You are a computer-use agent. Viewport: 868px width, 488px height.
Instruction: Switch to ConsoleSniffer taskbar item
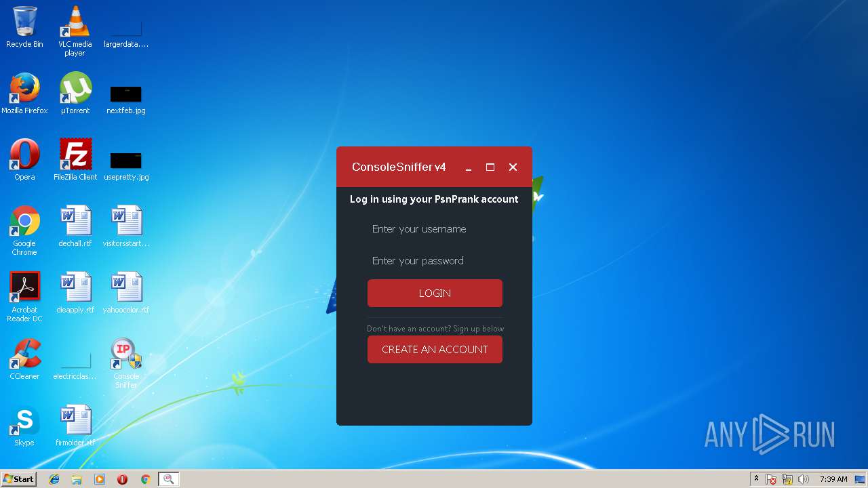tap(168, 479)
